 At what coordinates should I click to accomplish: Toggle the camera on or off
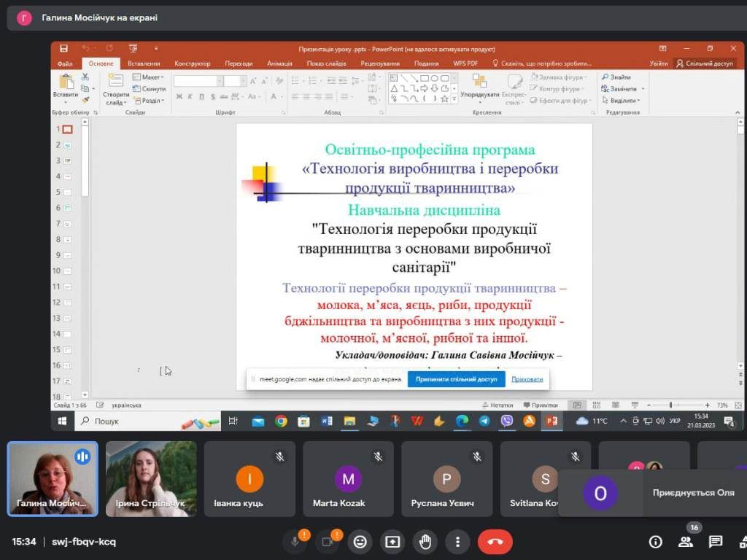(327, 542)
